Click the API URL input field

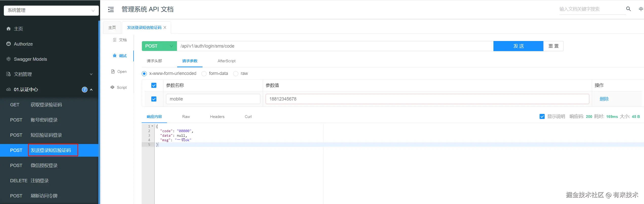(335, 46)
